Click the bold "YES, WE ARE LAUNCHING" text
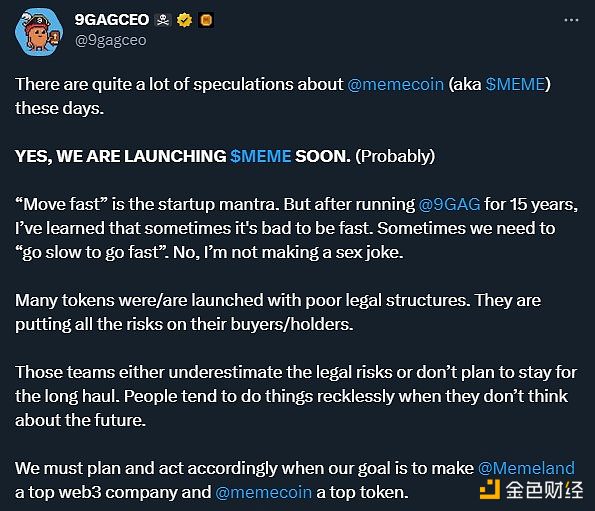Viewport: 595px width, 511px height. tap(121, 156)
